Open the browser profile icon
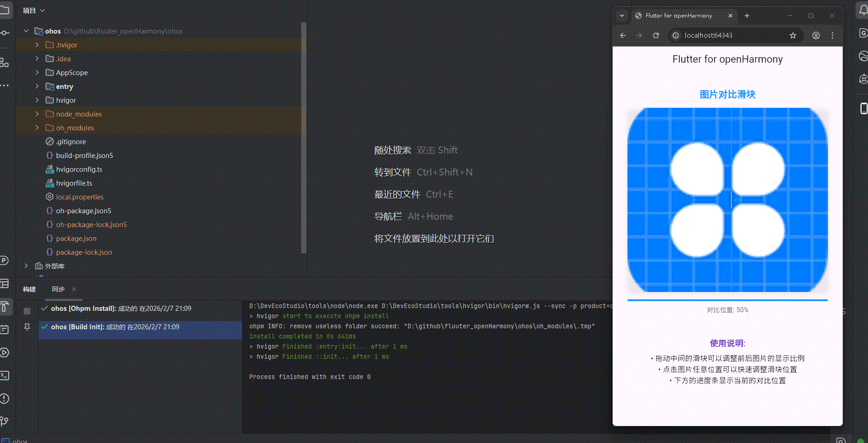 click(x=816, y=35)
